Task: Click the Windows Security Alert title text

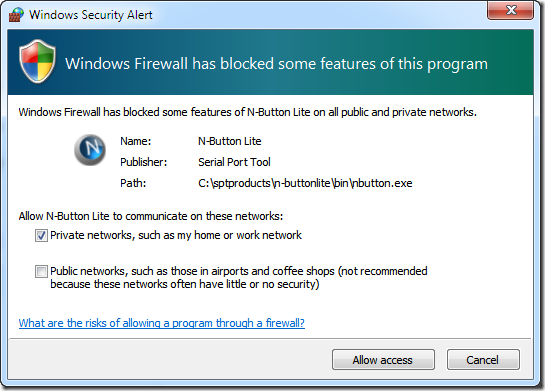Action: [91, 15]
